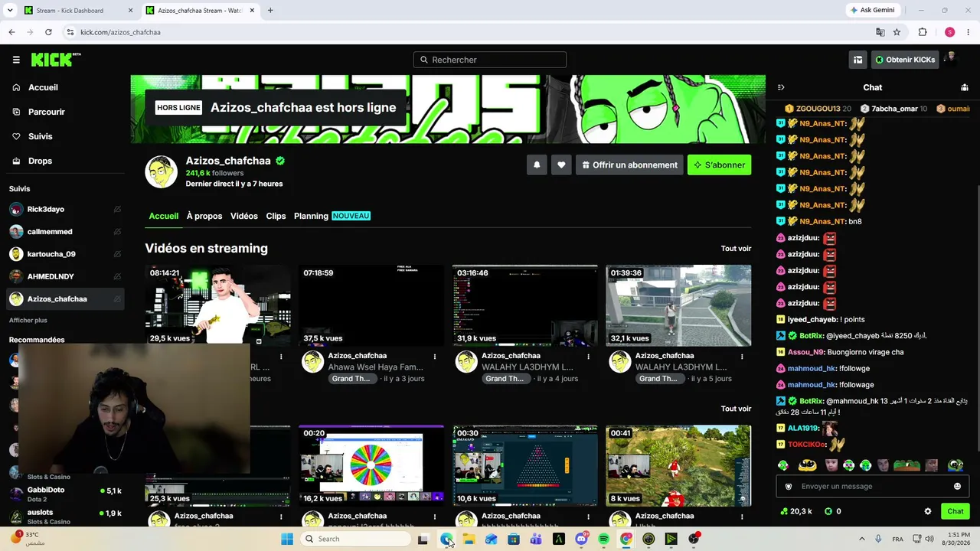
Task: Open the chat users icon in the chat header
Action: 965,87
